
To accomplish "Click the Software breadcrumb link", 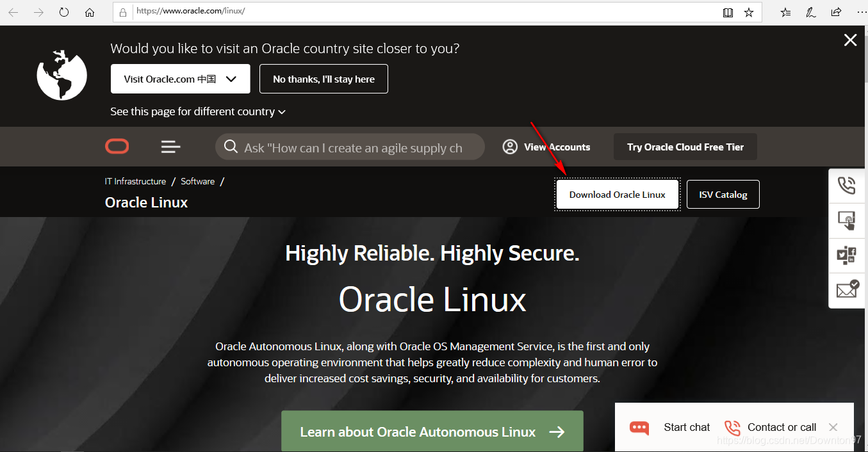I will pyautogui.click(x=197, y=181).
